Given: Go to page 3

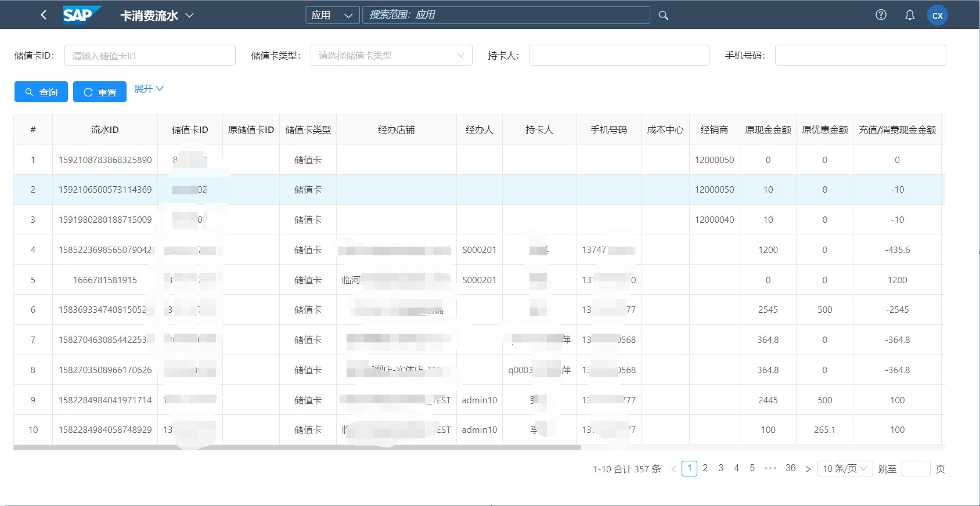Looking at the screenshot, I should [720, 468].
